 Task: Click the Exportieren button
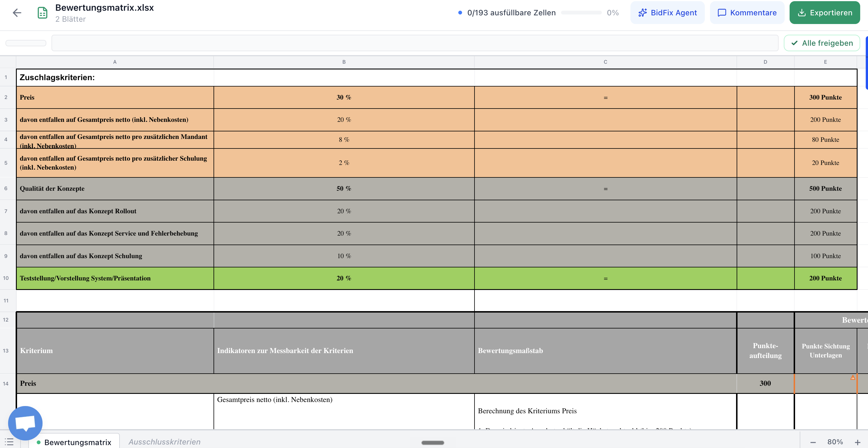(x=825, y=13)
